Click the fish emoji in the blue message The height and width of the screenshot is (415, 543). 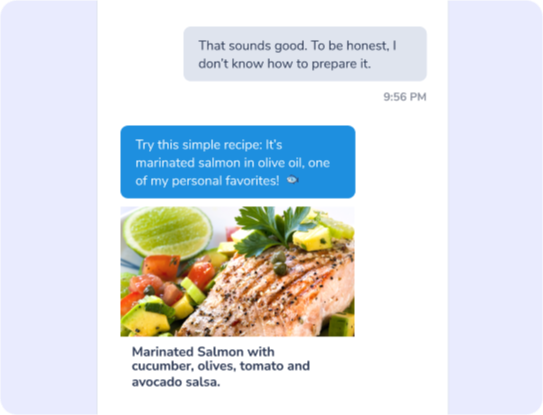292,180
